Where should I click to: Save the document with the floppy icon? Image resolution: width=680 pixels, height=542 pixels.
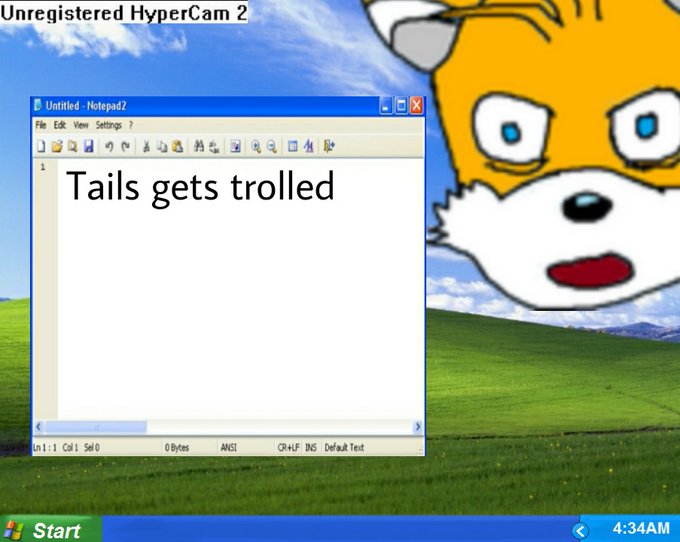click(88, 147)
